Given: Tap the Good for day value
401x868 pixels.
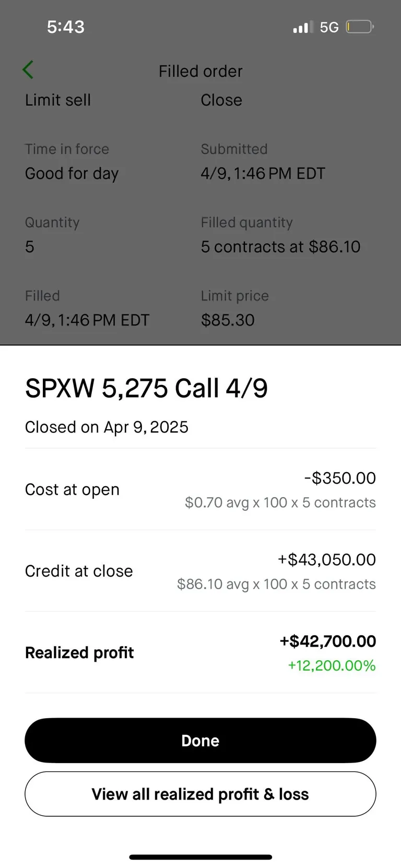Looking at the screenshot, I should (72, 173).
